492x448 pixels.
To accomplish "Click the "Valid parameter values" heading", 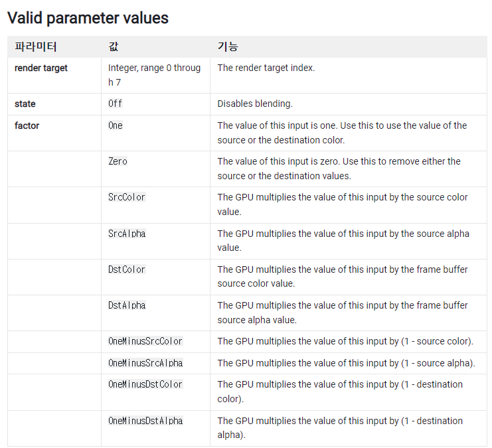I will (88, 18).
